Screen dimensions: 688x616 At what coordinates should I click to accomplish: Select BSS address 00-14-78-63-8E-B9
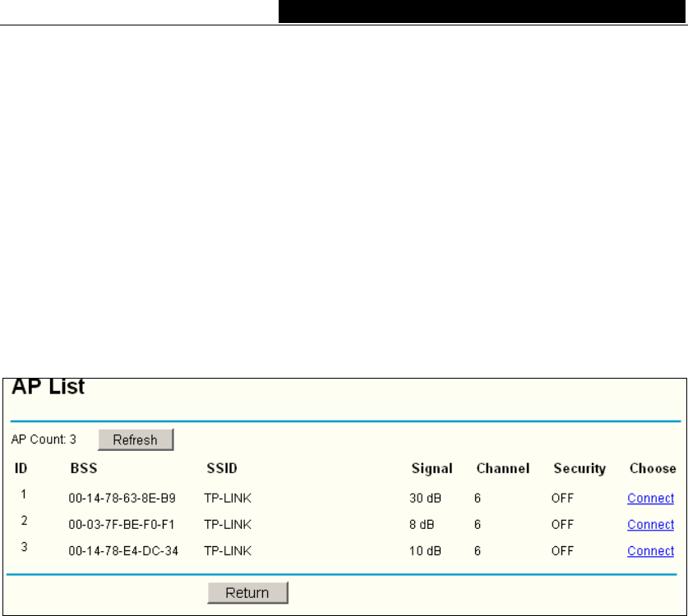[122, 498]
